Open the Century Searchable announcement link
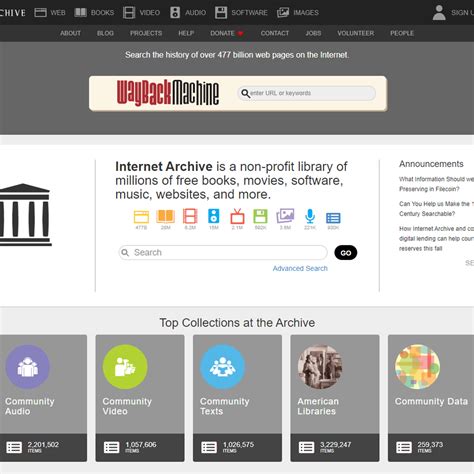This screenshot has height=474, width=474. pos(436,209)
